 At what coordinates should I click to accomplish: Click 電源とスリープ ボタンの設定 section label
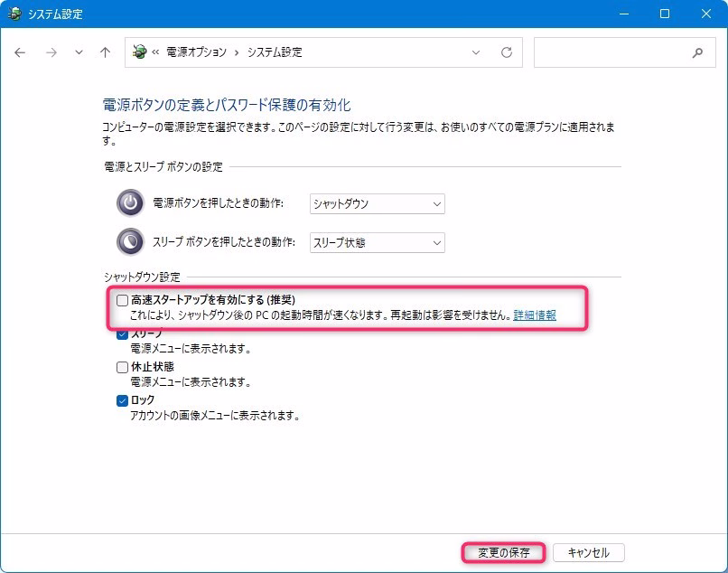pyautogui.click(x=163, y=166)
